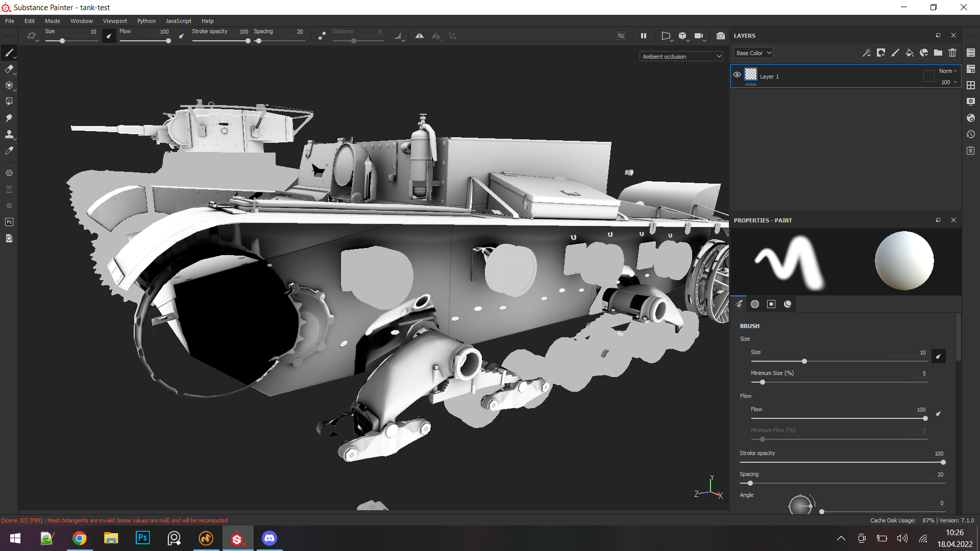Viewport: 980px width, 551px height.
Task: Hide Layer 1 with the eye icon
Action: (737, 74)
